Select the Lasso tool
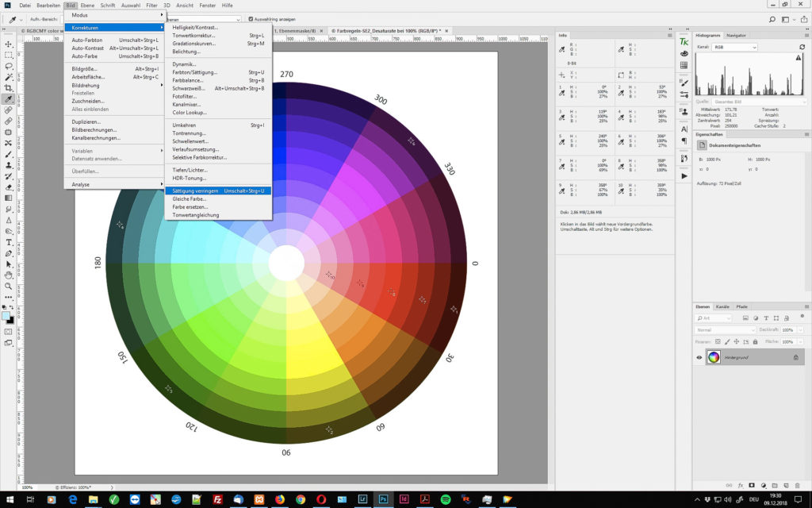The image size is (812, 508). [x=9, y=67]
